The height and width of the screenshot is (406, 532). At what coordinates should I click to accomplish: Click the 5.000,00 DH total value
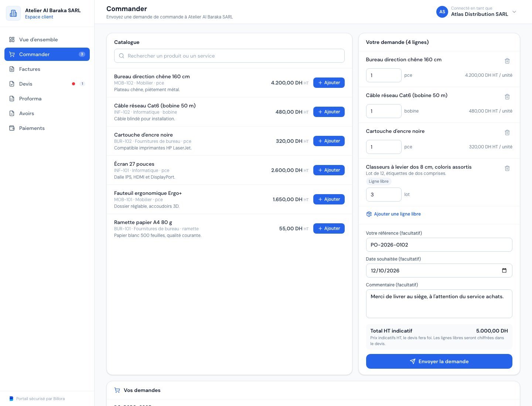coord(492,331)
